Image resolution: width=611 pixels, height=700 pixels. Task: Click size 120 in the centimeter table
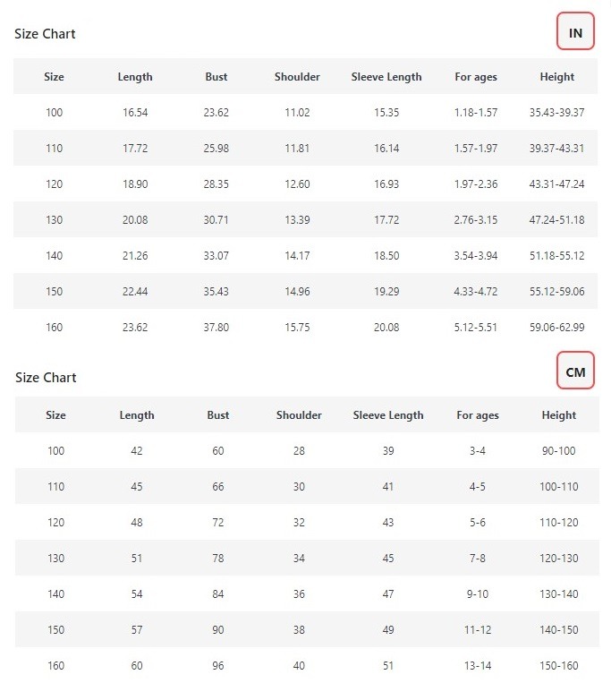[55, 523]
